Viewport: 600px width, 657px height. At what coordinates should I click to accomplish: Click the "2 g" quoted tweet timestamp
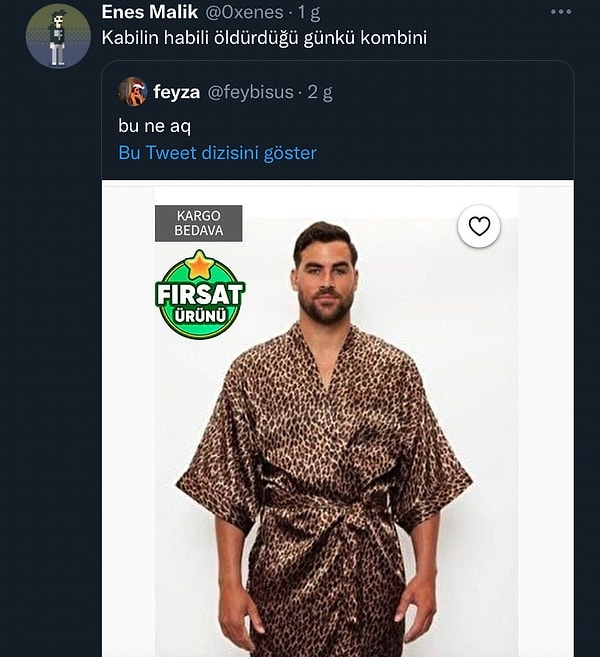click(x=320, y=92)
